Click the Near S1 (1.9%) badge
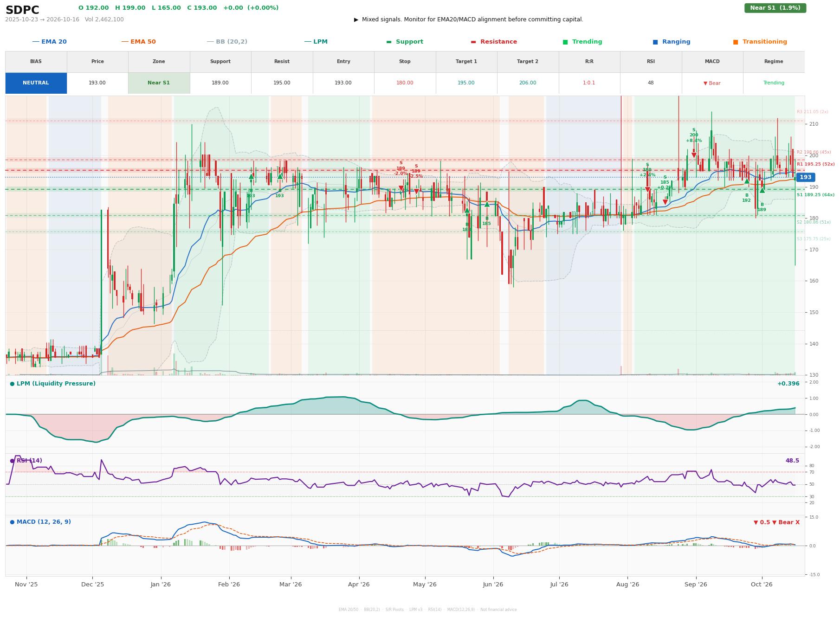The image size is (840, 617). coord(775,8)
